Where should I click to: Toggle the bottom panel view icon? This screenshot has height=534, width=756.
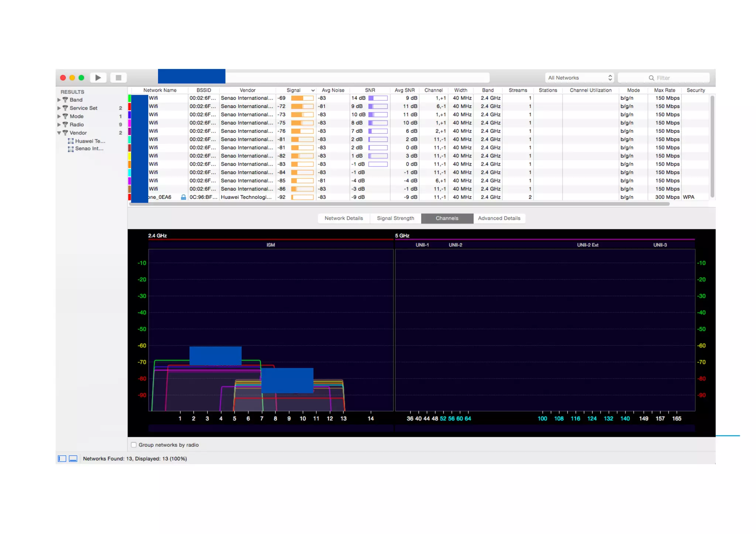tap(73, 458)
